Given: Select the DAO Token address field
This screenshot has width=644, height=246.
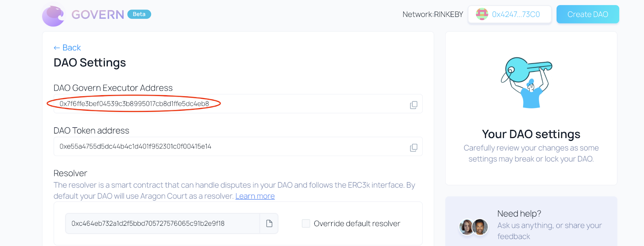Looking at the screenshot, I should point(229,147).
